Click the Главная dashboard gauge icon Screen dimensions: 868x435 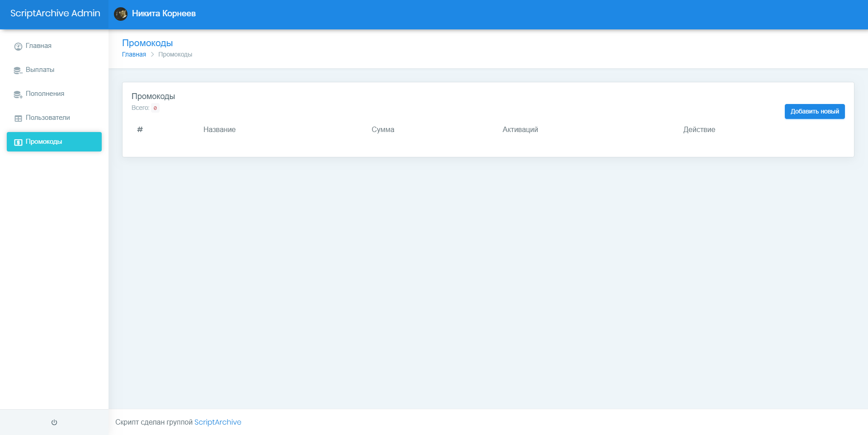pos(18,46)
